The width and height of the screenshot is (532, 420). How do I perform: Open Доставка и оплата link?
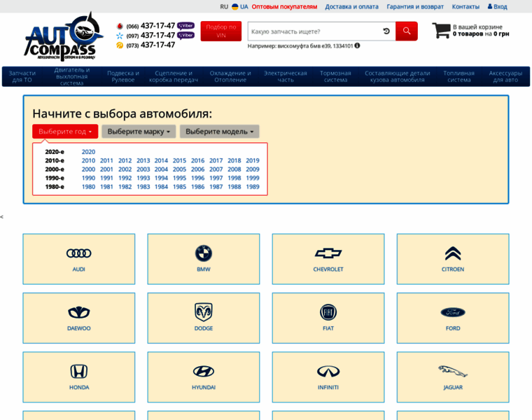click(351, 6)
